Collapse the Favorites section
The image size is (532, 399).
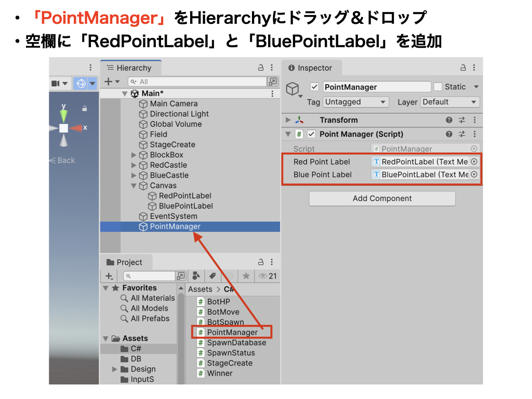click(105, 288)
